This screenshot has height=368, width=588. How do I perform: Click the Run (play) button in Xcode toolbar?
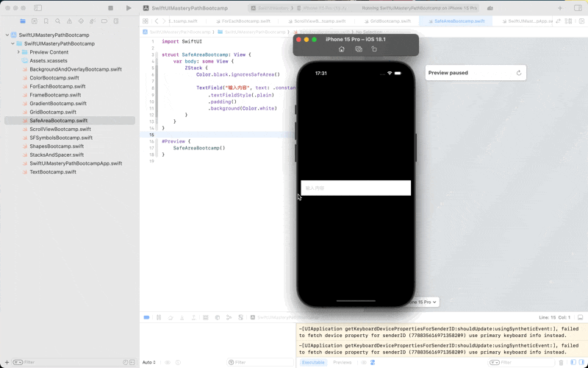129,8
